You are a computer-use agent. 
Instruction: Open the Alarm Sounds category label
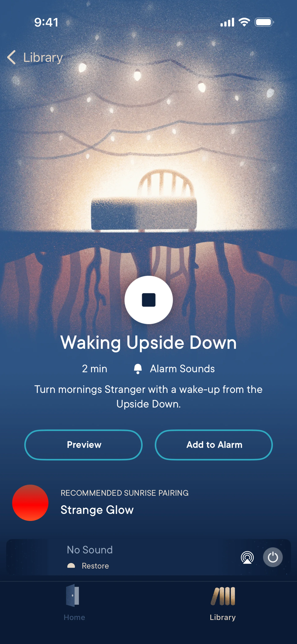[x=182, y=369]
